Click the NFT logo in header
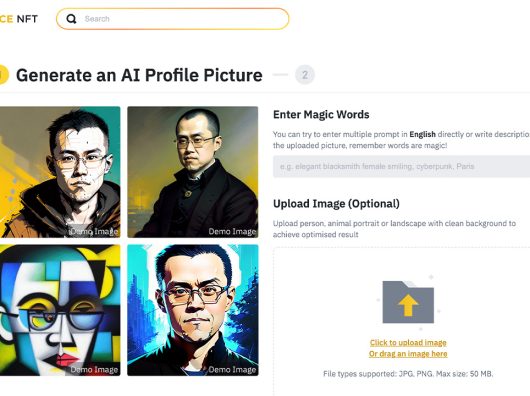Image resolution: width=530 pixels, height=396 pixels. 19,19
